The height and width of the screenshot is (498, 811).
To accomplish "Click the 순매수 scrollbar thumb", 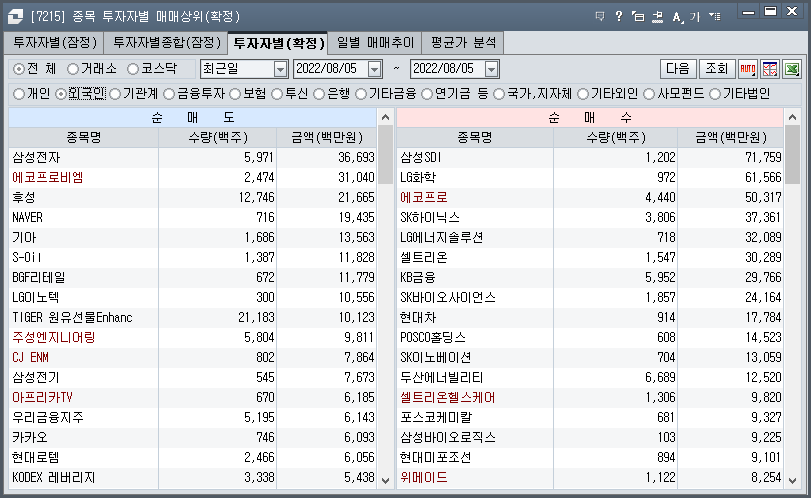I will tap(792, 154).
